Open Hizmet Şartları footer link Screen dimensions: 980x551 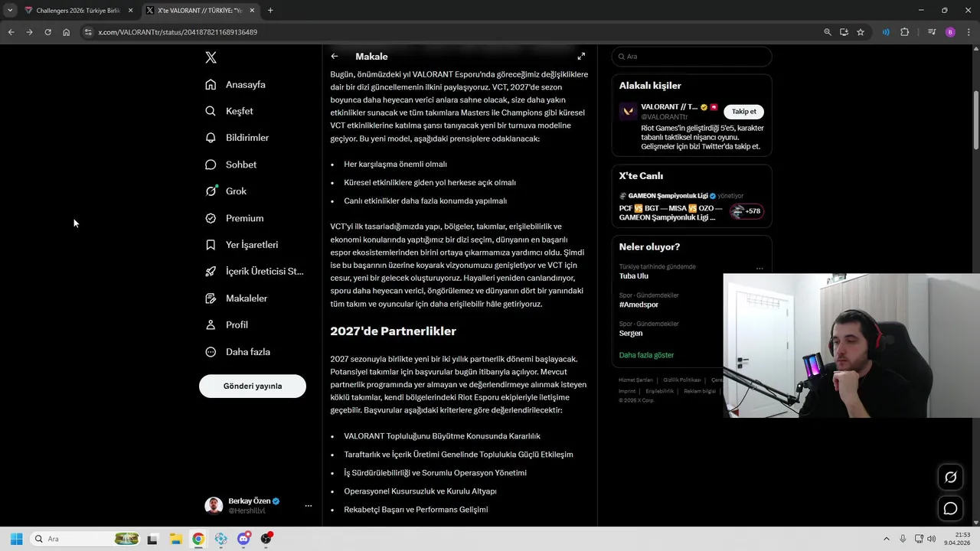pos(635,380)
